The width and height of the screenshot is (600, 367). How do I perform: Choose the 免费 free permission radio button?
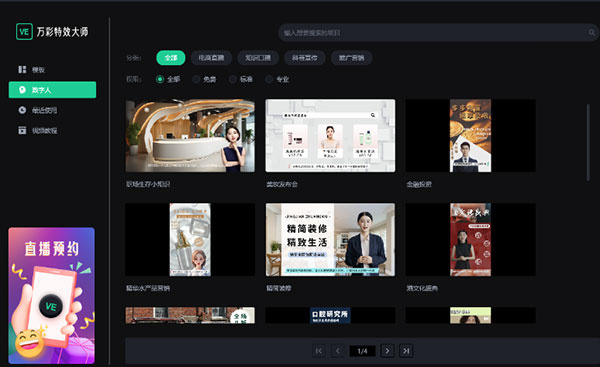[196, 79]
